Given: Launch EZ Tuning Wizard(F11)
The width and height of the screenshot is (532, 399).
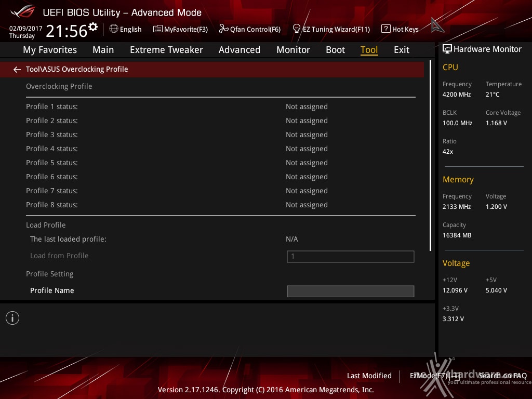Looking at the screenshot, I should [336, 30].
